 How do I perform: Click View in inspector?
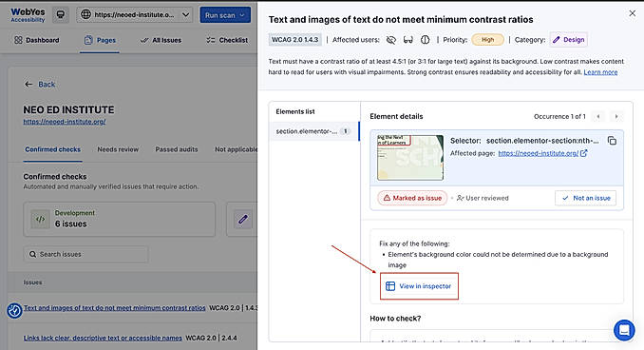click(419, 286)
